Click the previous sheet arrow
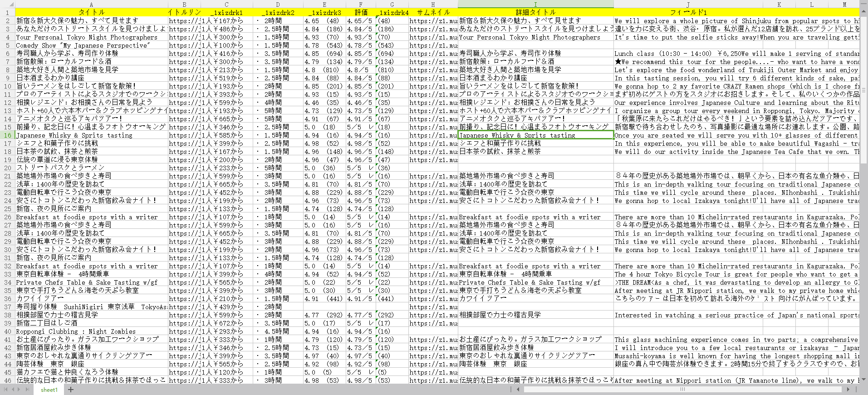Viewport: 868px width, 395px height. 14,390
